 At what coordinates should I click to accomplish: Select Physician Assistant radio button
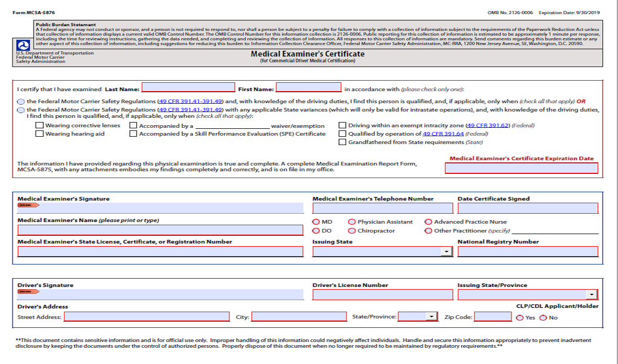[x=352, y=222]
